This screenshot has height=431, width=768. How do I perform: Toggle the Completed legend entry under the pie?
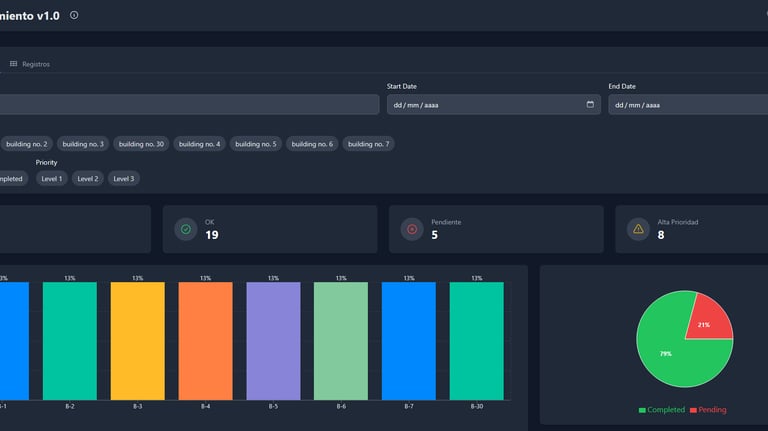(662, 410)
